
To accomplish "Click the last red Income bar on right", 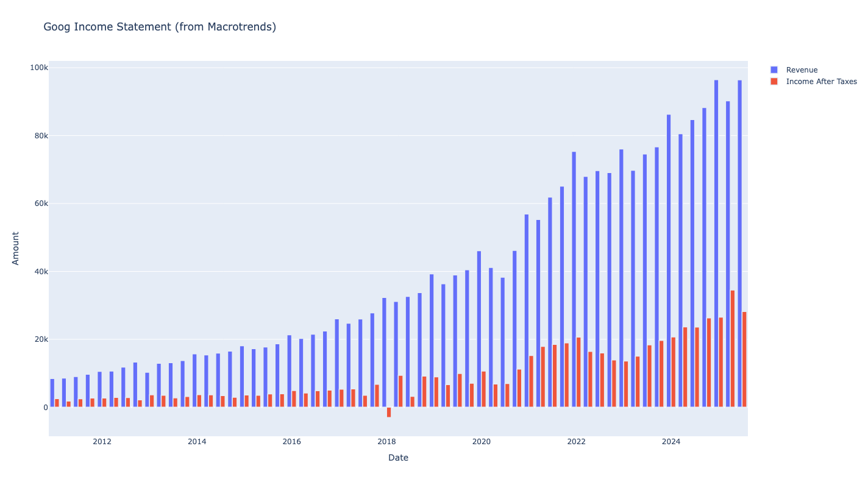I will click(x=744, y=359).
